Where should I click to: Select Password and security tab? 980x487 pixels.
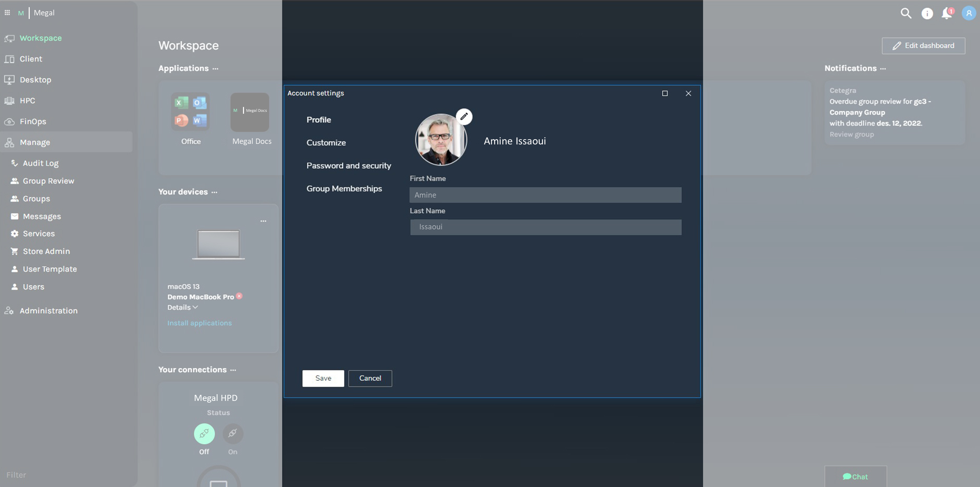(348, 166)
